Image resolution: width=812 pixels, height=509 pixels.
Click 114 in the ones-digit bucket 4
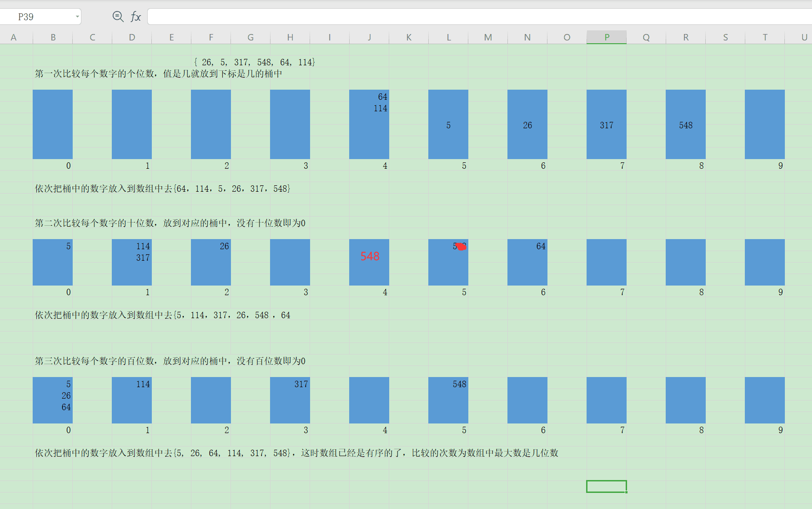coord(380,108)
